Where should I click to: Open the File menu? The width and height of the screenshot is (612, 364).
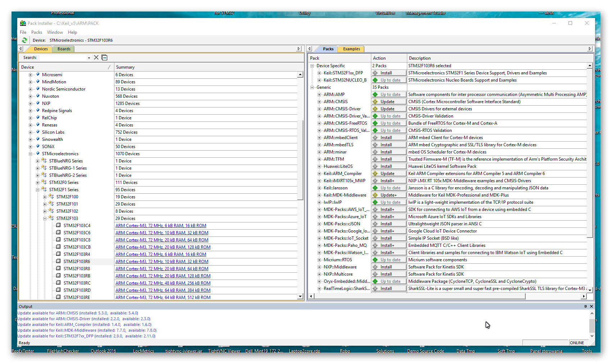[23, 32]
